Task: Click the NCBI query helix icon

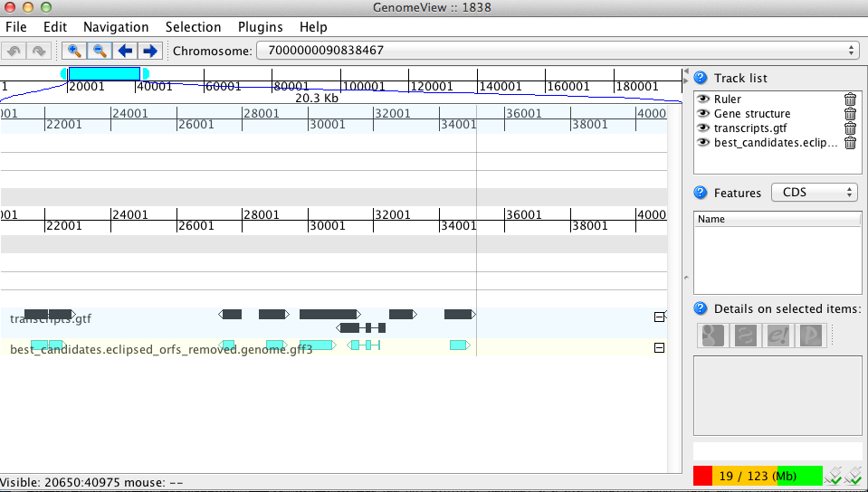Action: coord(746,336)
